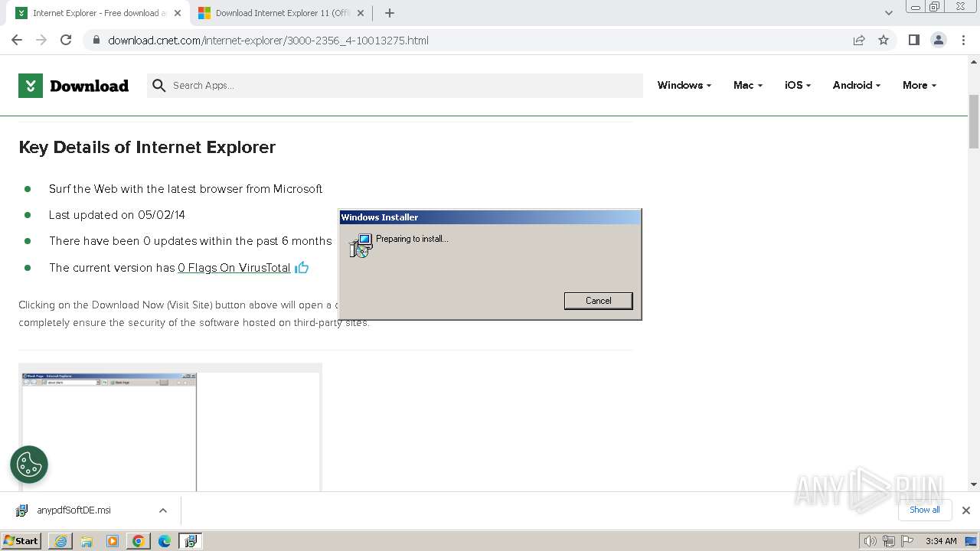This screenshot has width=980, height=551.
Task: Click the share page icon
Action: coord(859,40)
